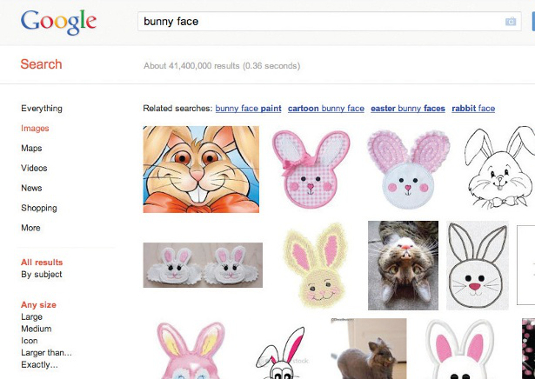Screen dimensions: 535x379
Task: Open the white applique bunny with pink ears
Action: (460, 349)
